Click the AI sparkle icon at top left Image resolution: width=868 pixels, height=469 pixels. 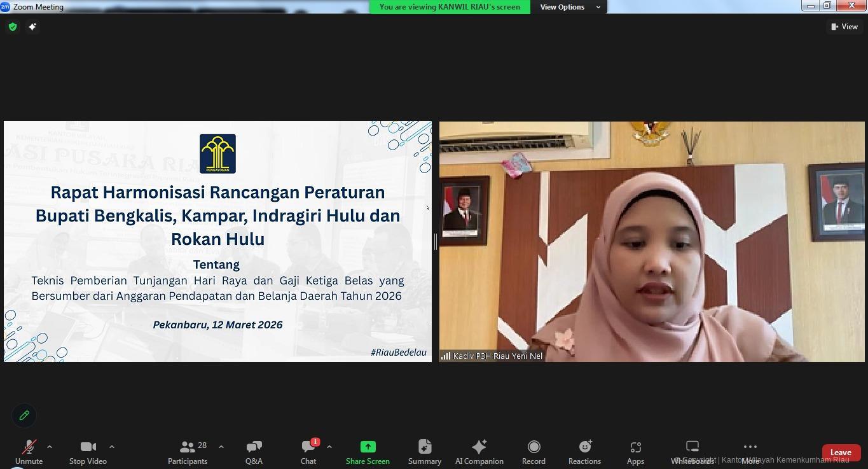(32, 27)
